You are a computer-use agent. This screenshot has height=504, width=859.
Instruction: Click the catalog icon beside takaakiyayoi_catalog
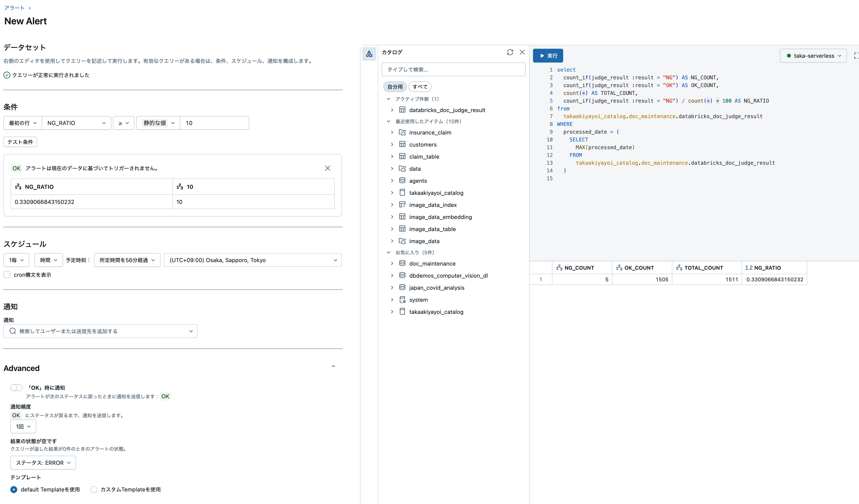tap(402, 193)
